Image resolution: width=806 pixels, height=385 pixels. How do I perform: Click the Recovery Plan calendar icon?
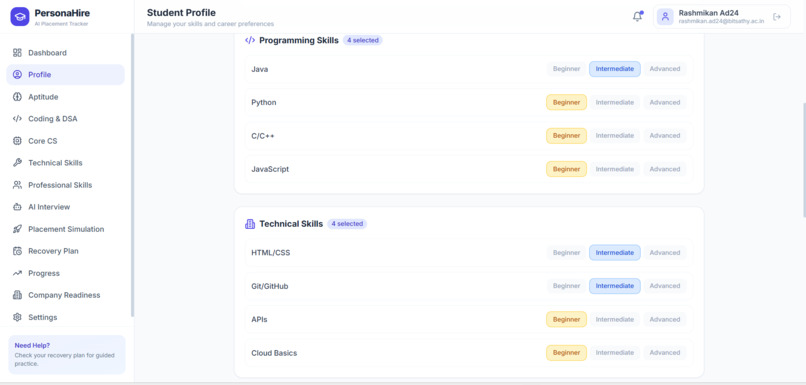click(17, 251)
